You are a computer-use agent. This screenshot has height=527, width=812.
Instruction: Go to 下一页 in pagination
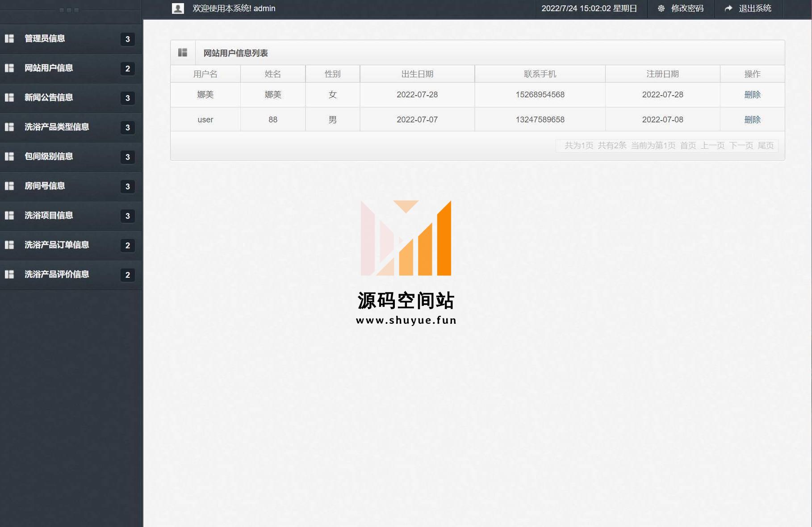tap(741, 146)
